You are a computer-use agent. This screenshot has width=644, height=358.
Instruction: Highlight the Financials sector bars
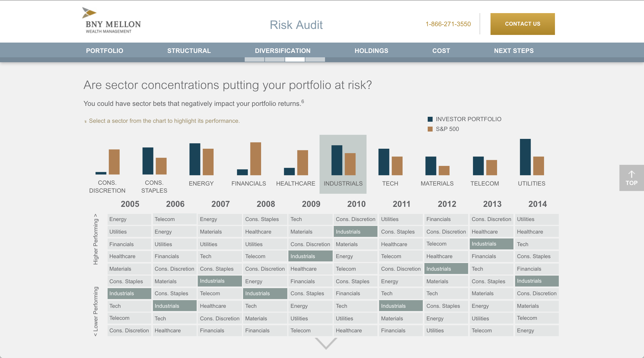[x=249, y=164]
